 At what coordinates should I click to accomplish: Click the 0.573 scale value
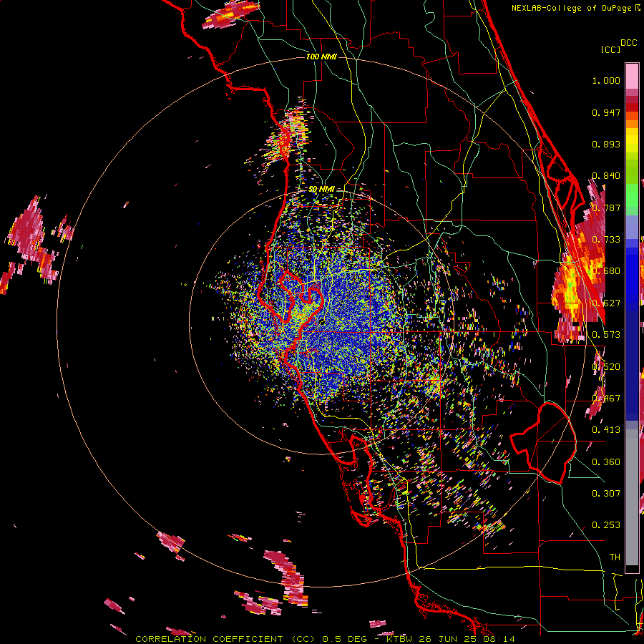[x=606, y=334]
